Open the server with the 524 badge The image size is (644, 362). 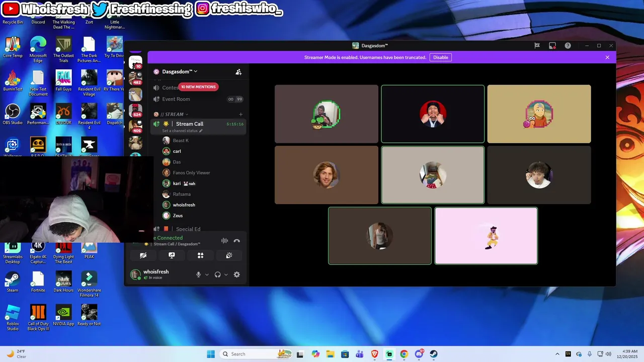135,111
